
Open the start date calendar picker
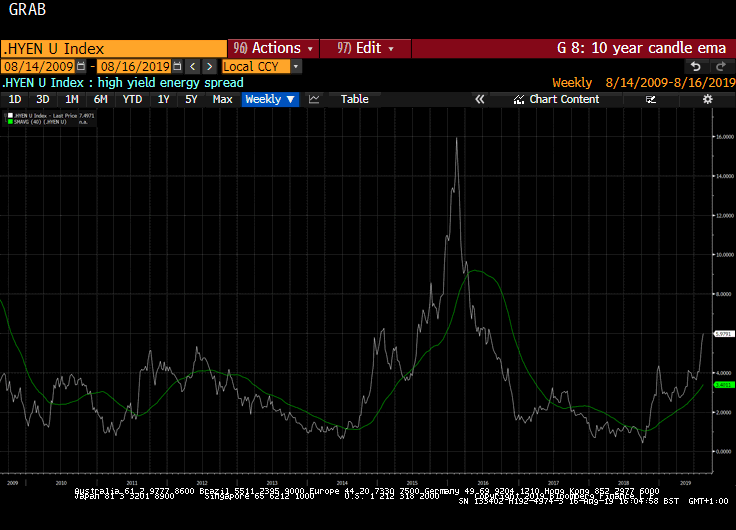tap(81, 67)
